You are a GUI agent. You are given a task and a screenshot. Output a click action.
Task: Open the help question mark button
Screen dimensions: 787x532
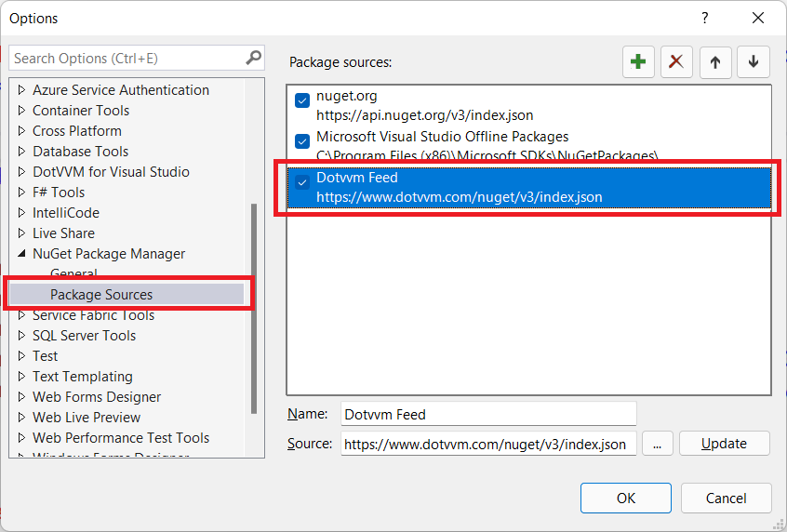tap(705, 18)
